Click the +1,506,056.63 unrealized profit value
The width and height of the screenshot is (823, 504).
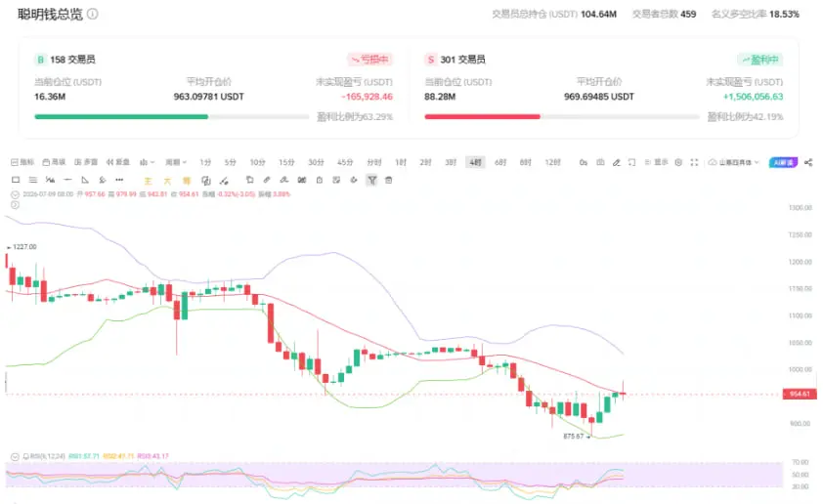pyautogui.click(x=754, y=97)
